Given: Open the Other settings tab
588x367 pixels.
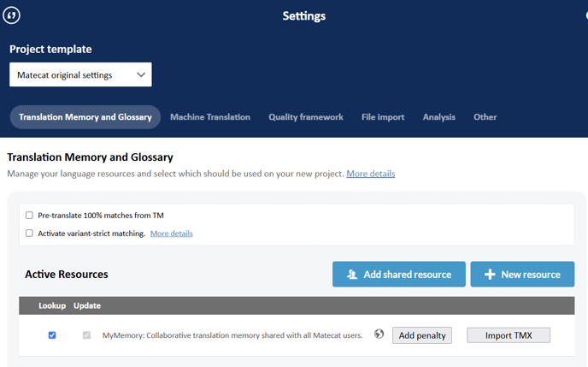Looking at the screenshot, I should (485, 117).
